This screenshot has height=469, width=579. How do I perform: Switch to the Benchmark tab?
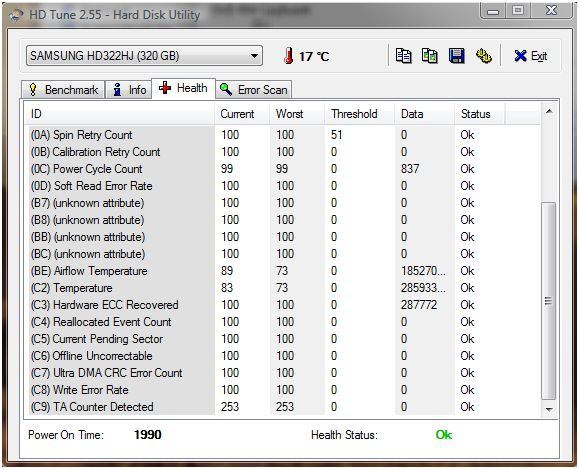click(x=63, y=90)
